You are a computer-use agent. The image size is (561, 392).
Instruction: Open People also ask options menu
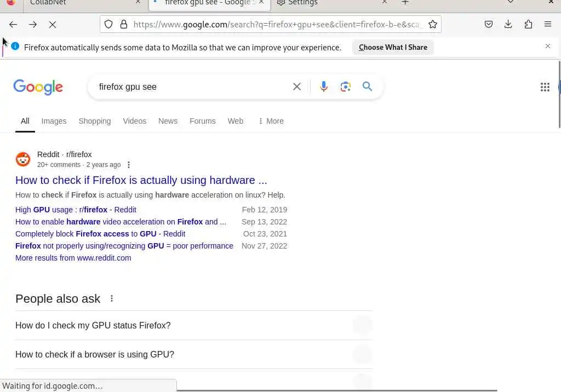(x=112, y=298)
